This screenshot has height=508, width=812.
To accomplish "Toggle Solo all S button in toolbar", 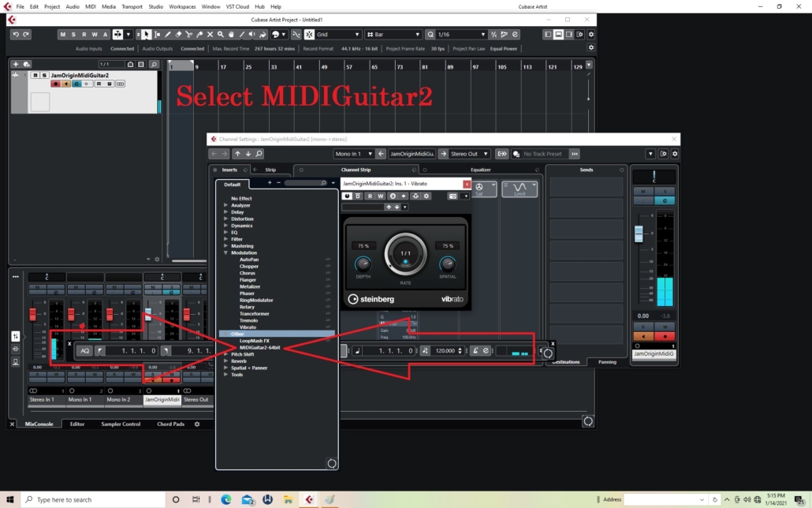I will 73,34.
